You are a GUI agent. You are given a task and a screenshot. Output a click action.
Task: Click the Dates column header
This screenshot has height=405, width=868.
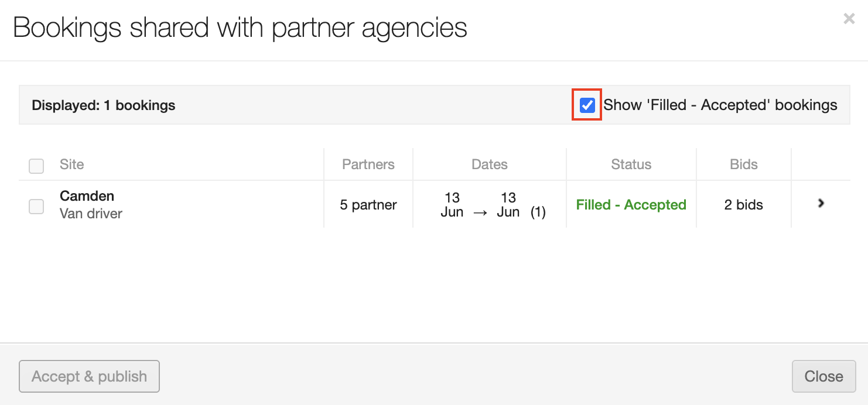(490, 164)
